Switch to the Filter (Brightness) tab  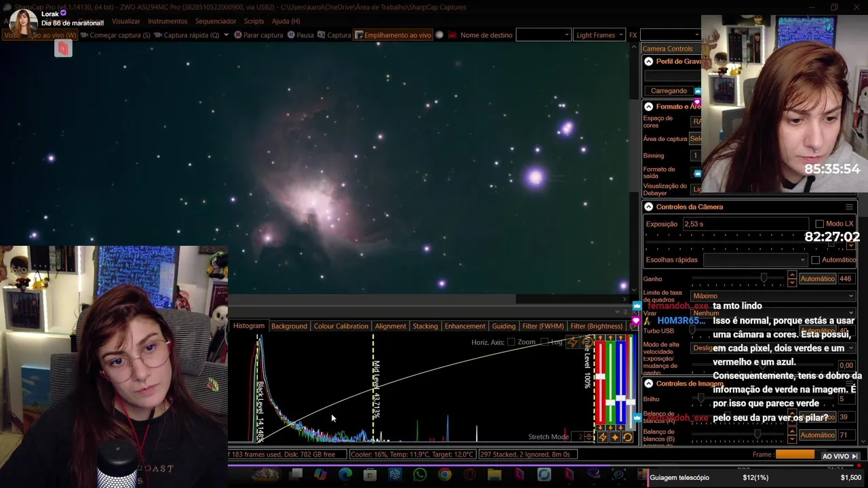pos(596,326)
